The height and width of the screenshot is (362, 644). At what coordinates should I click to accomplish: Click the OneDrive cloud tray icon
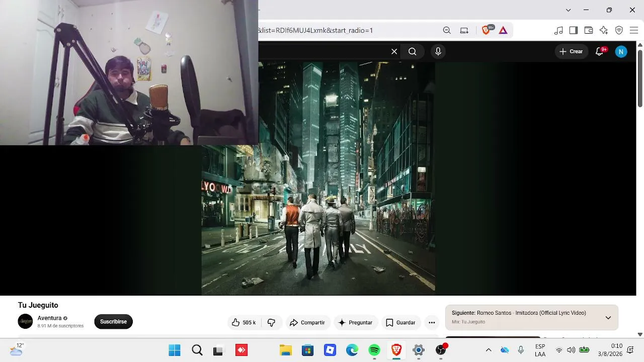[505, 350]
